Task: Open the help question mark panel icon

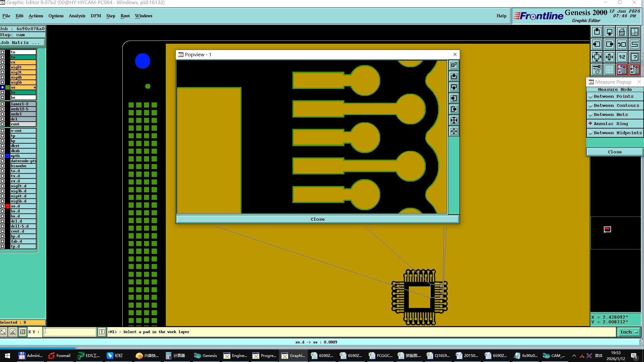Action: point(635,57)
